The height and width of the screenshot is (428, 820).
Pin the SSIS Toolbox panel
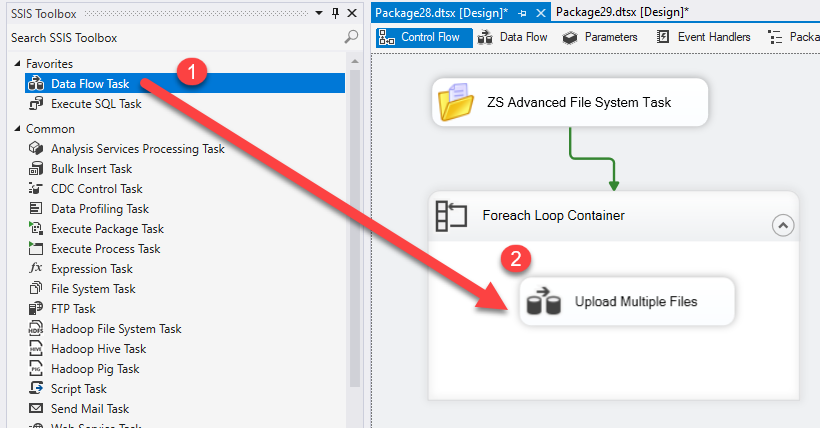click(336, 13)
